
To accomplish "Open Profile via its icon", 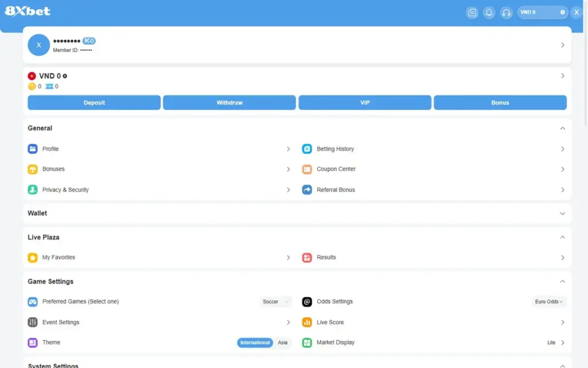I will click(x=33, y=149).
